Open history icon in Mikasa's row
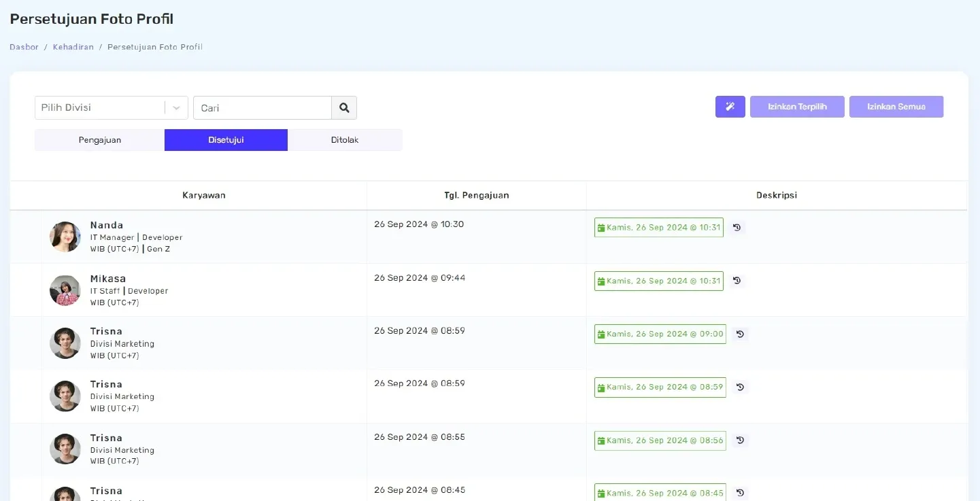980x501 pixels. pyautogui.click(x=737, y=281)
